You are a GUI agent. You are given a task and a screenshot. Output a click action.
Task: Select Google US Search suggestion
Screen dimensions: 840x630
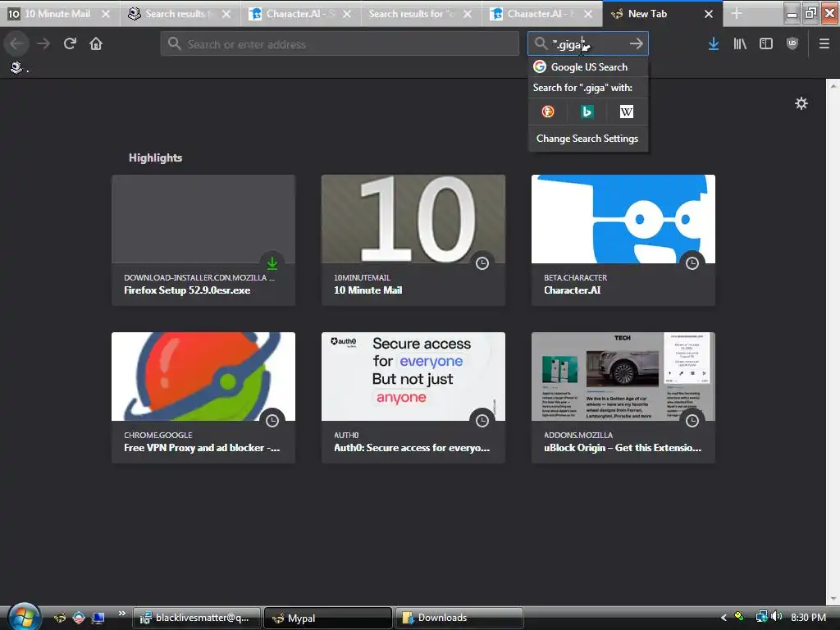point(588,67)
